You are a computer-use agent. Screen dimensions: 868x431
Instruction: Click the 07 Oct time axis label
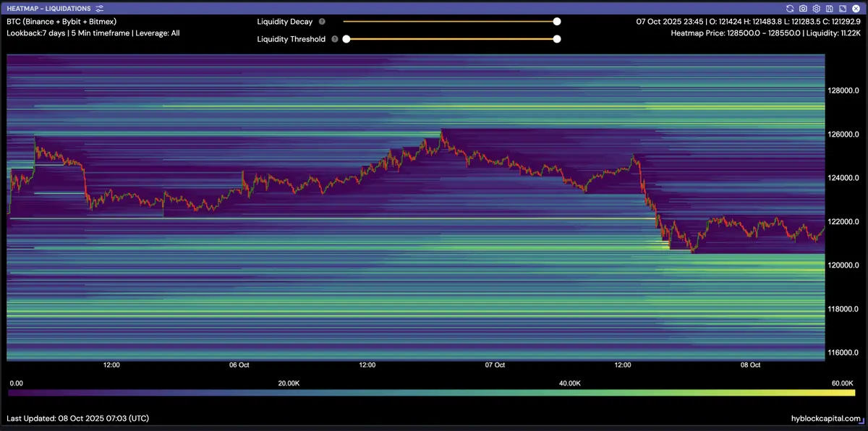(x=495, y=365)
